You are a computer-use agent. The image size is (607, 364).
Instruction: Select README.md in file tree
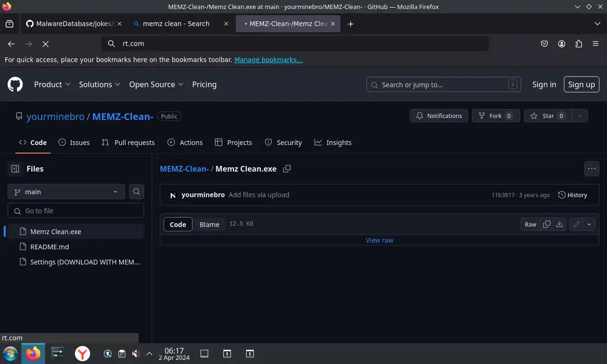coord(76,247)
